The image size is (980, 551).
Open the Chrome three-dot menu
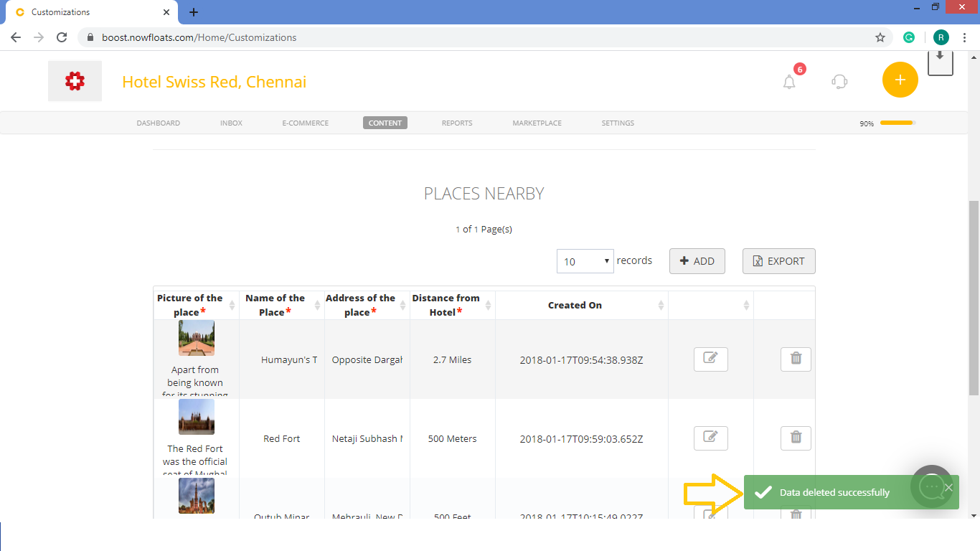tap(964, 37)
